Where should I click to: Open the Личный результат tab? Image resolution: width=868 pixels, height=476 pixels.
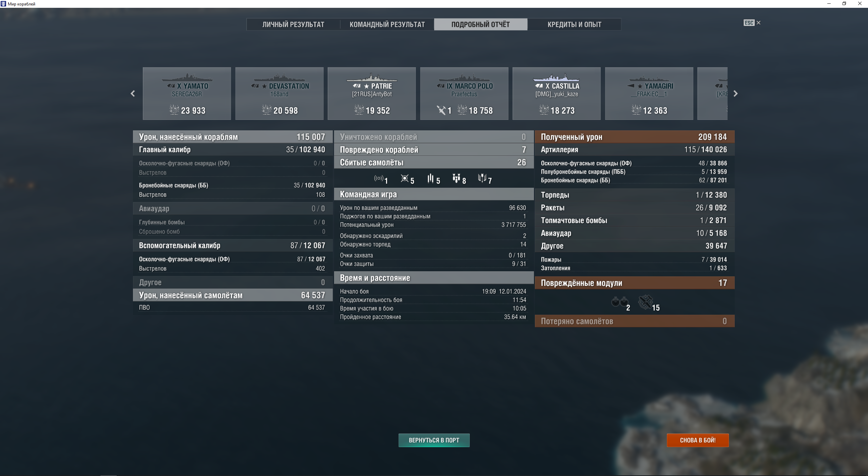(293, 24)
